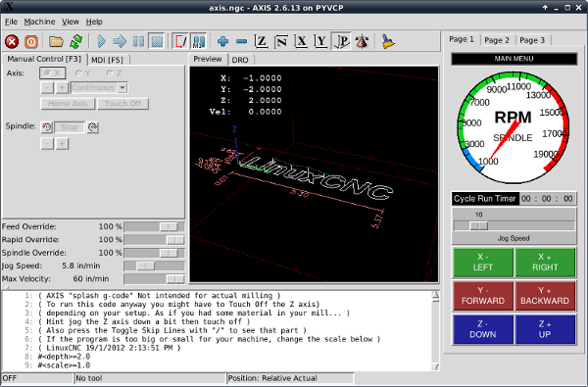Select the X axis radio button
The height and width of the screenshot is (387, 588).
tap(53, 73)
